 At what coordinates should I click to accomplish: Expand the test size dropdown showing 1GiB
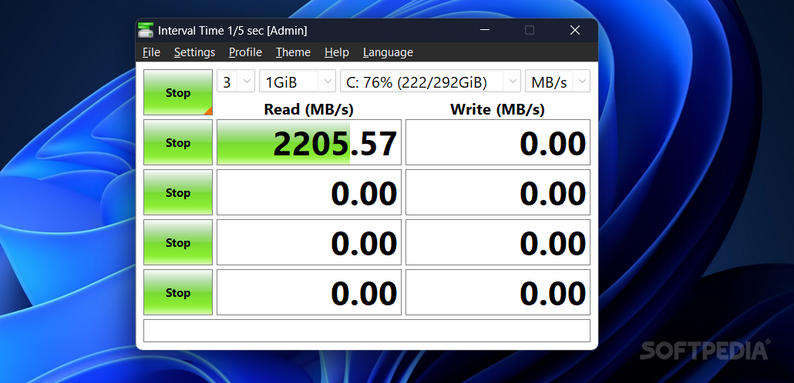tap(297, 81)
